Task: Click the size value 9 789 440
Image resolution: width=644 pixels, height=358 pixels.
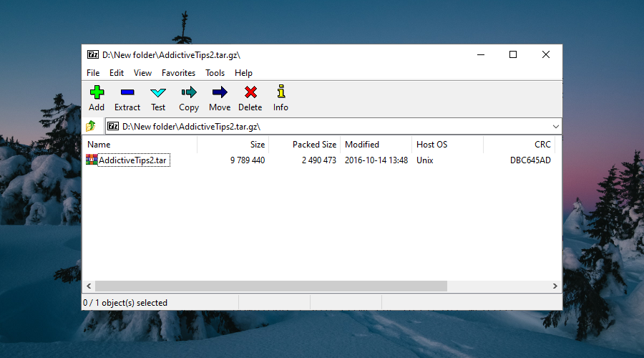Action: (x=248, y=160)
